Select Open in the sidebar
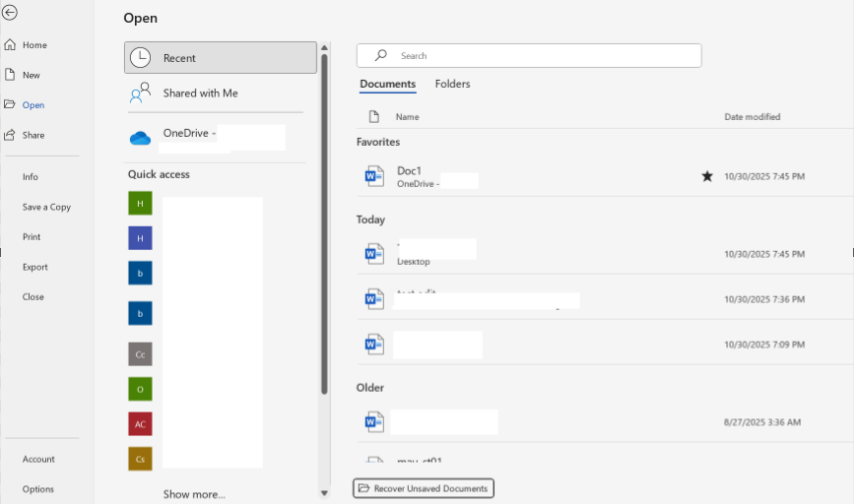The width and height of the screenshot is (854, 504). point(33,105)
